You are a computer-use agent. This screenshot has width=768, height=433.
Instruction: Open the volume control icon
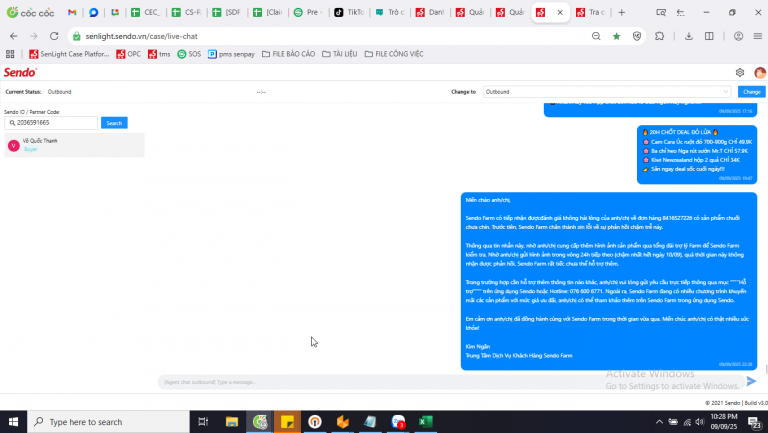[x=700, y=422]
